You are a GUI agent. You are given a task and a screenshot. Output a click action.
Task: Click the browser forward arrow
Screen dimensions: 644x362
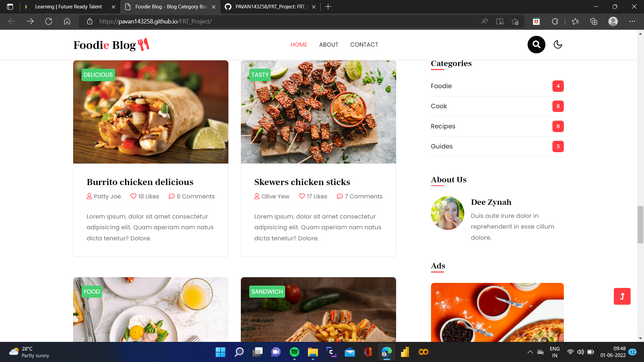point(30,21)
